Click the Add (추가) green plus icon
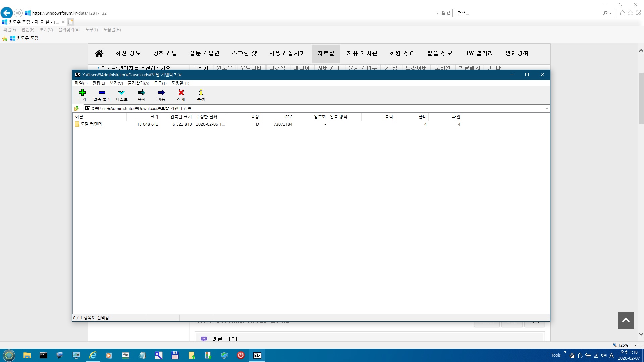 (82, 93)
